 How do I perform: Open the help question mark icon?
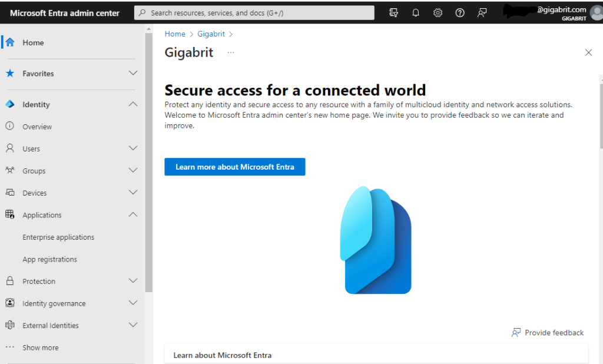(x=460, y=13)
